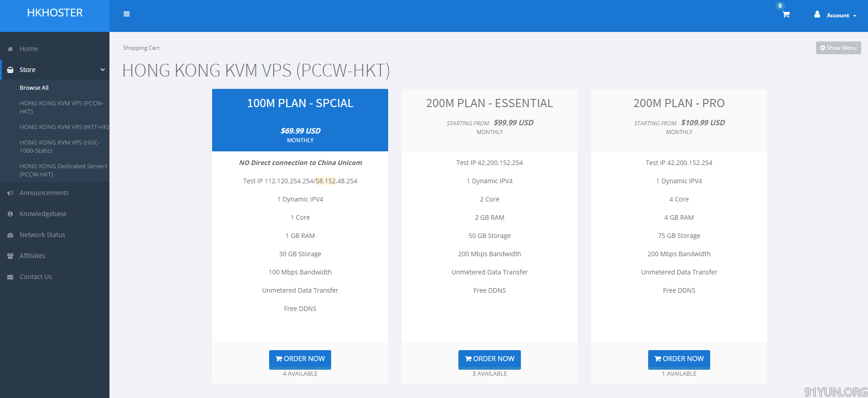
Task: Click the Shopping Cart breadcrumb
Action: click(141, 48)
